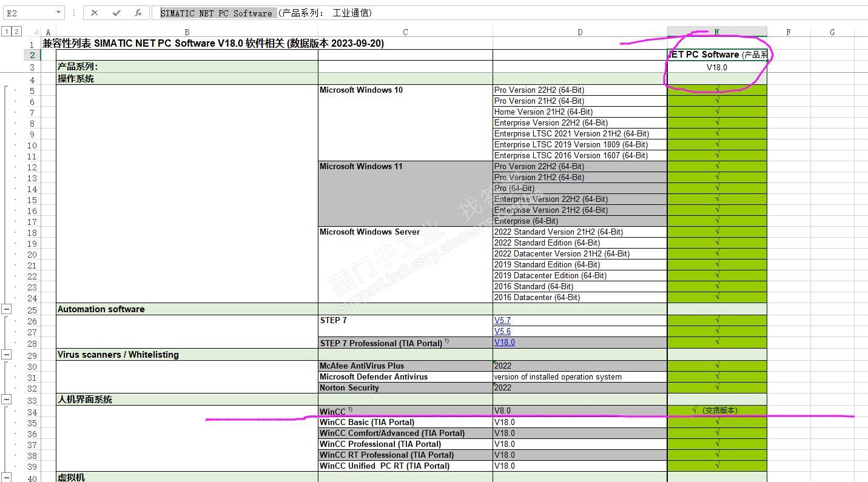Select the WinCC RT Professional (TIA Portal) cell

[405, 455]
